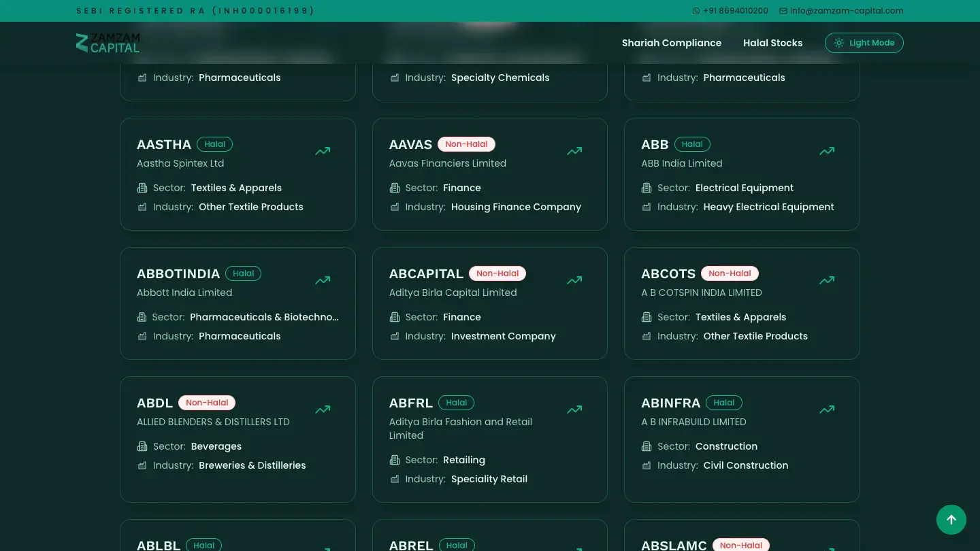Click the Non-Halal badge on ABDL card
Screen dimensions: 980x551
click(207, 403)
